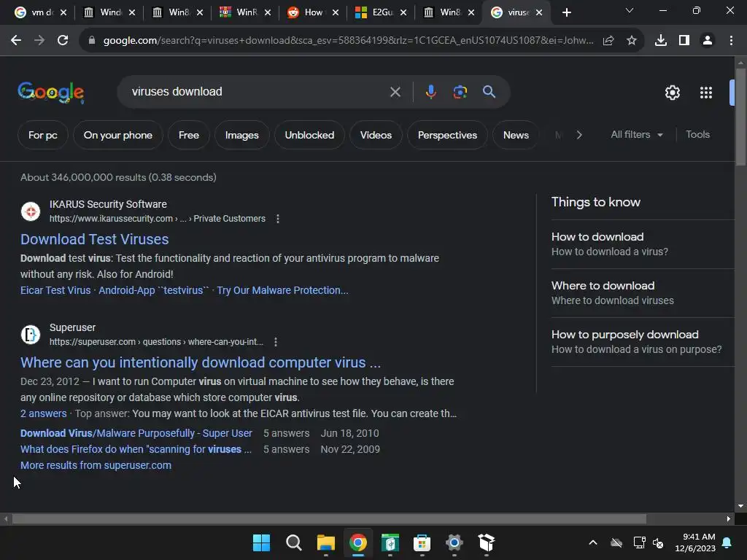Select the On your phone filter chip
The image size is (747, 560).
click(x=118, y=135)
